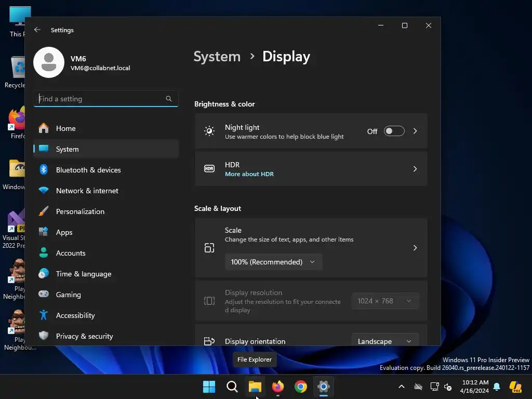532x399 pixels.
Task: Click the Brightness & color heading
Action: (x=224, y=104)
